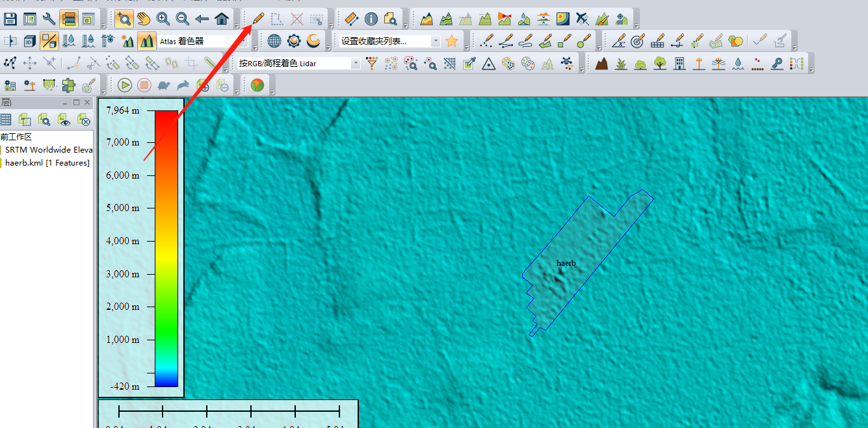This screenshot has width=868, height=428.
Task: Select the create circle feature pencil tool
Action: (x=584, y=41)
